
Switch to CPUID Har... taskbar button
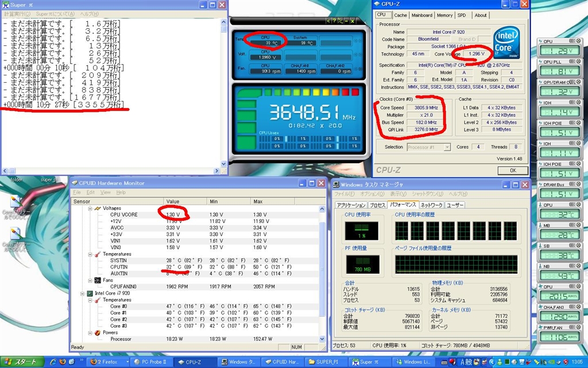click(x=283, y=362)
